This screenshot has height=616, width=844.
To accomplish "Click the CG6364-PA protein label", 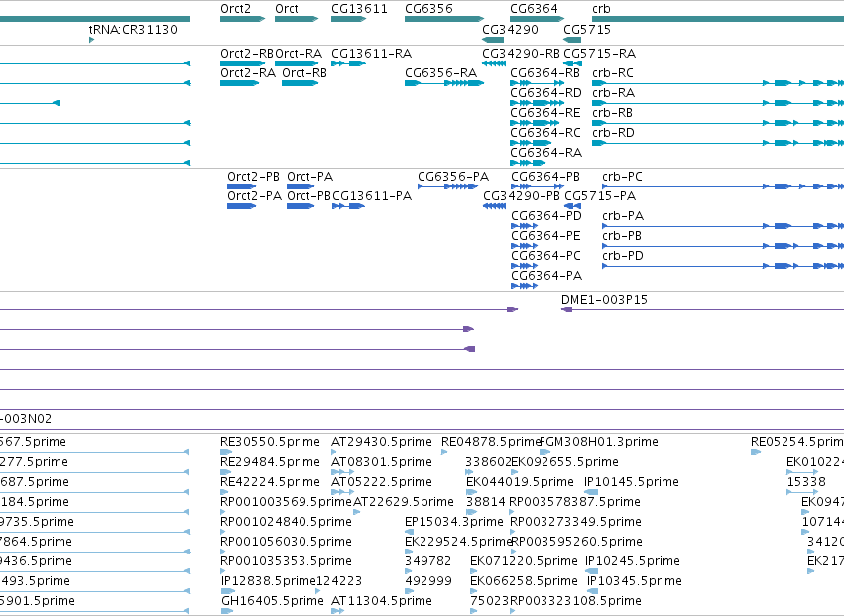I will click(x=546, y=276).
